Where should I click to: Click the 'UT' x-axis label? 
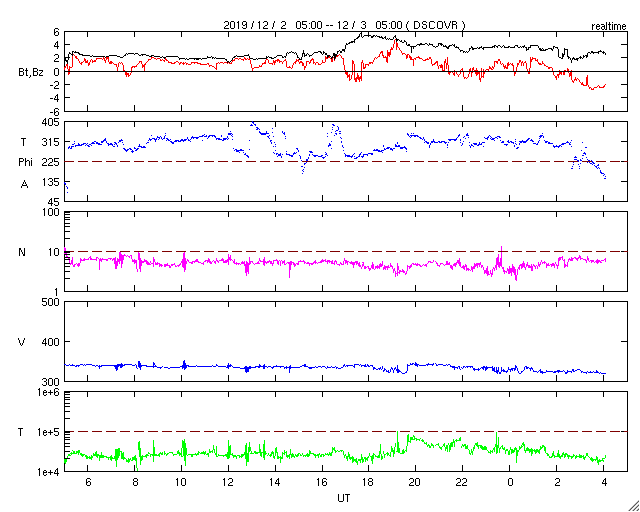pyautogui.click(x=343, y=498)
